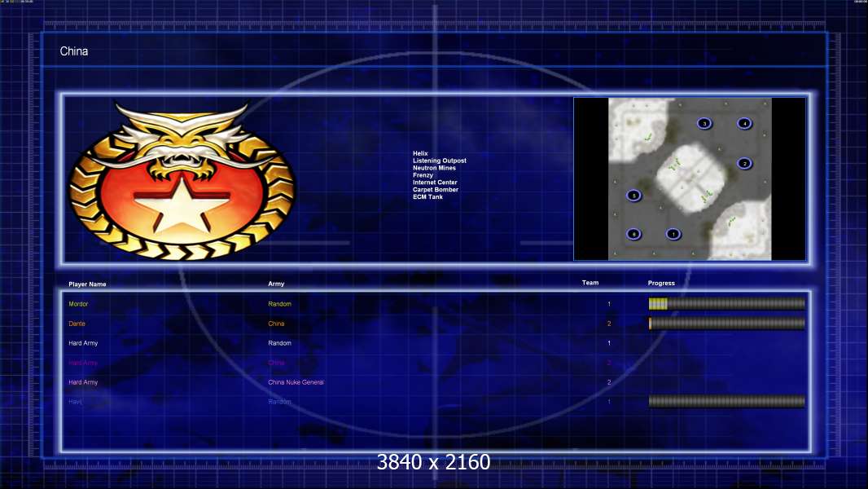868x489 pixels.
Task: Click the Listening Outpost entry
Action: 440,161
